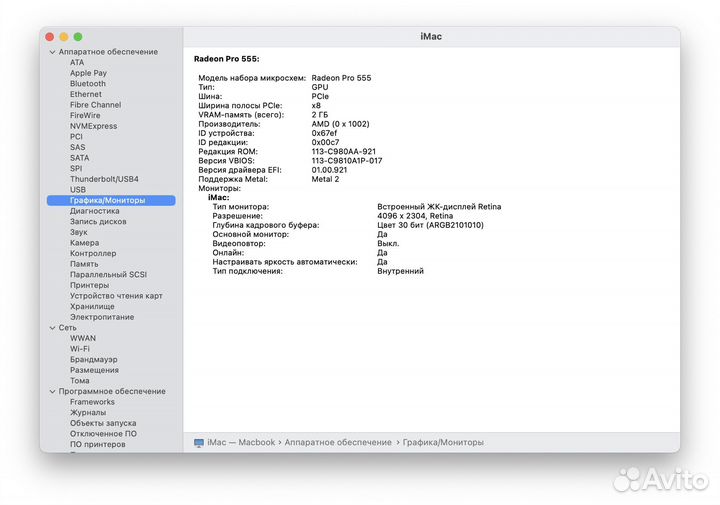Click the Видеоповтор value Выкл.

[388, 243]
